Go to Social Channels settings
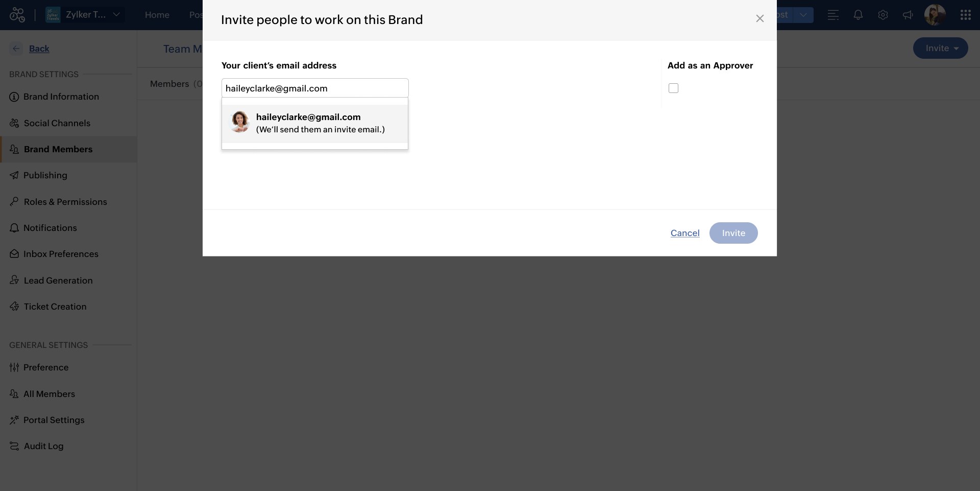This screenshot has height=491, width=980. (57, 123)
